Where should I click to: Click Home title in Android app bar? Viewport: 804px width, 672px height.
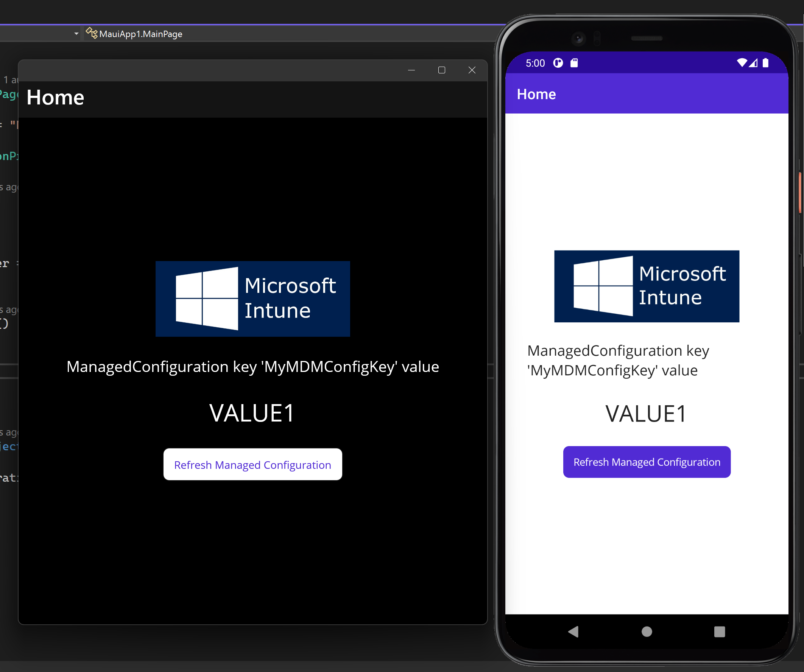[536, 94]
